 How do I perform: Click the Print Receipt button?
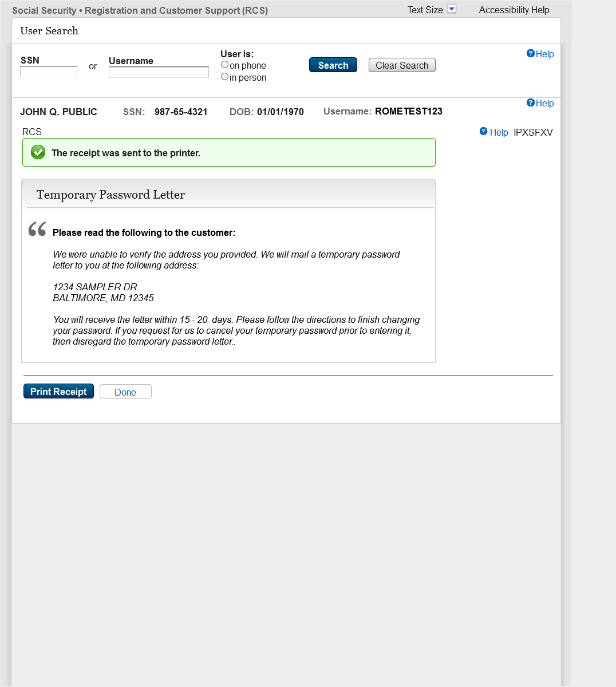pos(58,391)
